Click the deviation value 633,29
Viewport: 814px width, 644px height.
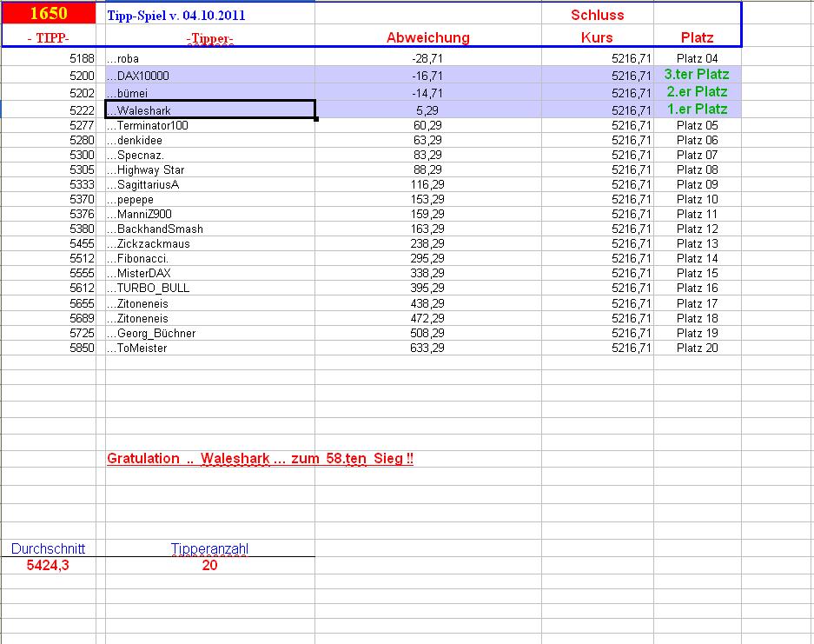(x=427, y=348)
